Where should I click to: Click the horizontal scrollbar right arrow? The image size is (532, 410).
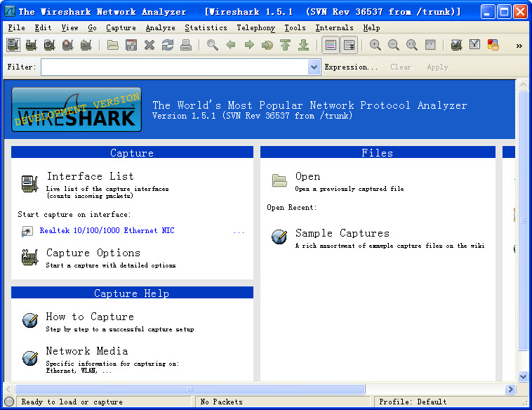click(510, 389)
